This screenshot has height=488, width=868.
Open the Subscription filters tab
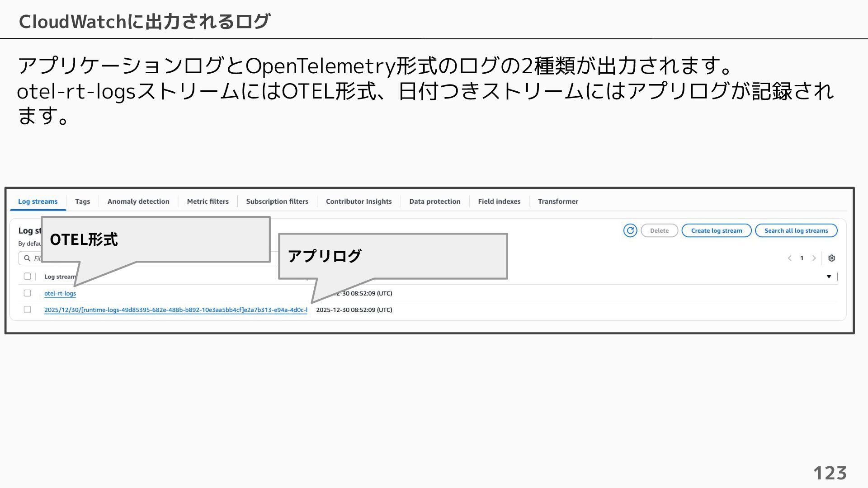[x=277, y=202]
